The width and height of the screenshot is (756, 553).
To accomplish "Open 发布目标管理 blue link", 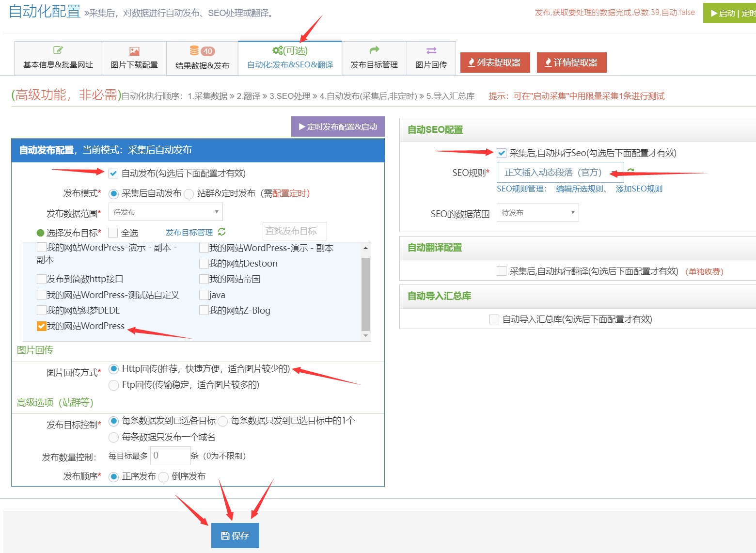I will [189, 233].
